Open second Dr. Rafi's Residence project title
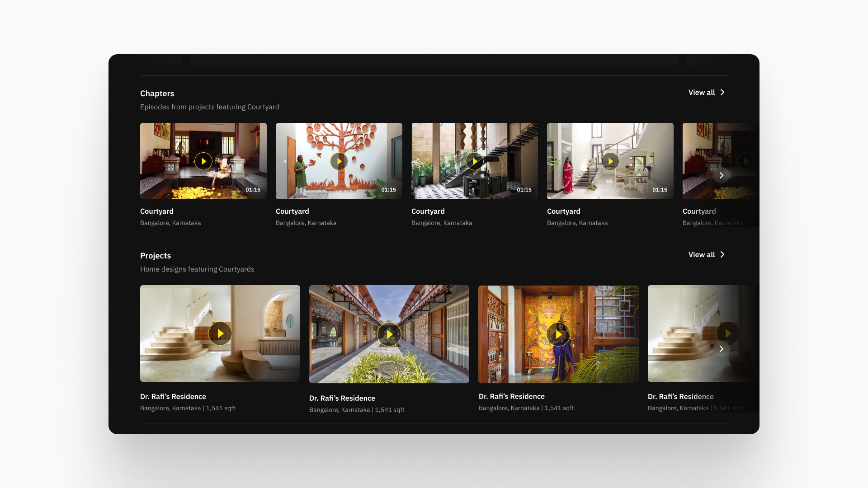The height and width of the screenshot is (488, 868). point(342,399)
